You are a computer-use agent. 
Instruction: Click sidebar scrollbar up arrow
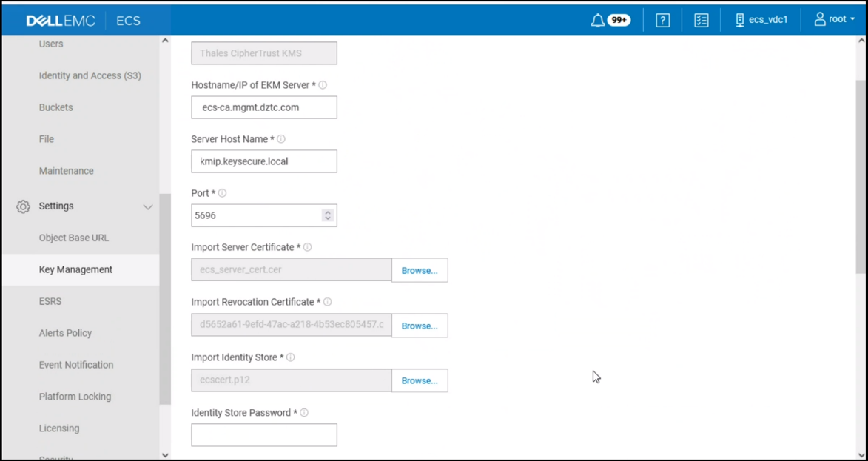click(x=165, y=41)
